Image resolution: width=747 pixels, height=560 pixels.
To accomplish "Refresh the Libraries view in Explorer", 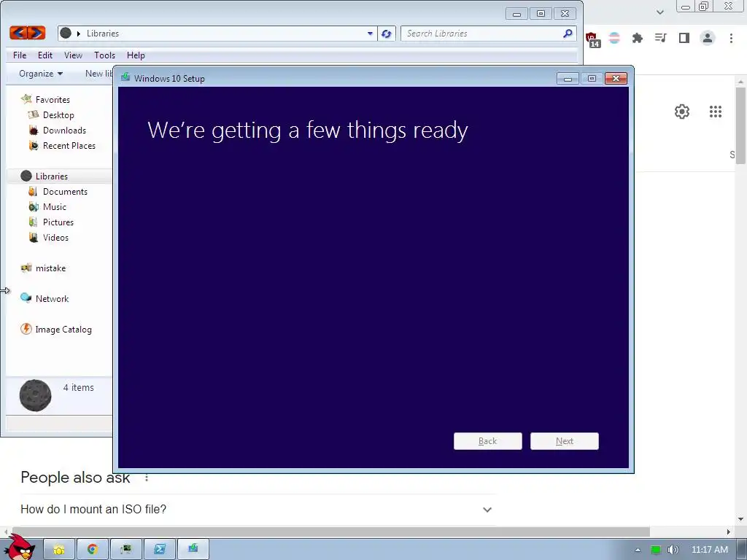I will click(387, 34).
